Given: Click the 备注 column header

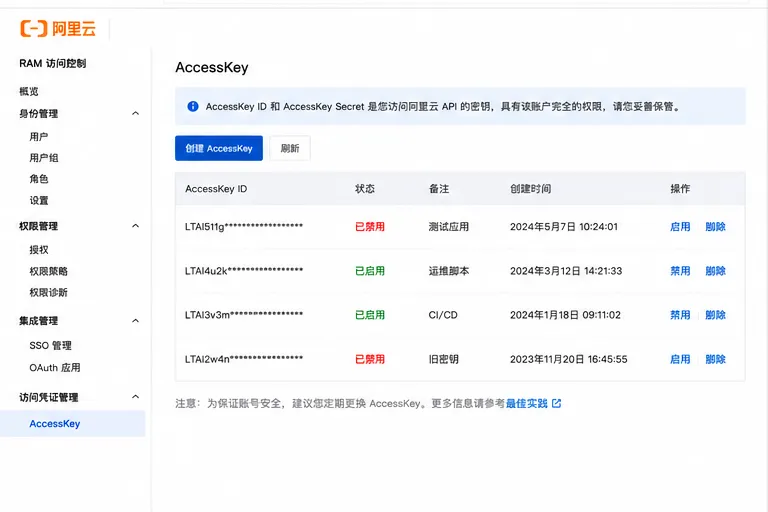Looking at the screenshot, I should [439, 189].
